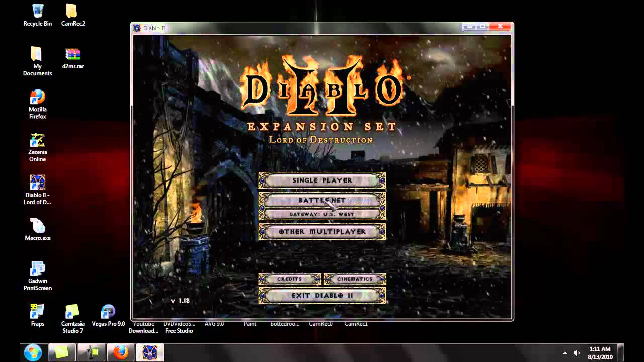Open the Gadwin PrintScreen desktop icon
The width and height of the screenshot is (644, 362).
pos(37,276)
